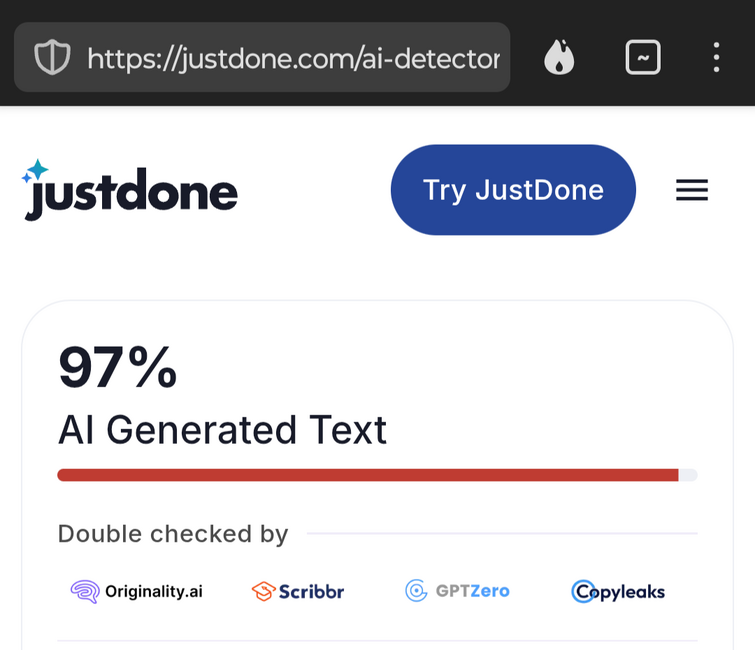Click the gray unfilled end of the score bar
Viewport: 755px width, 650px height.
[688, 475]
